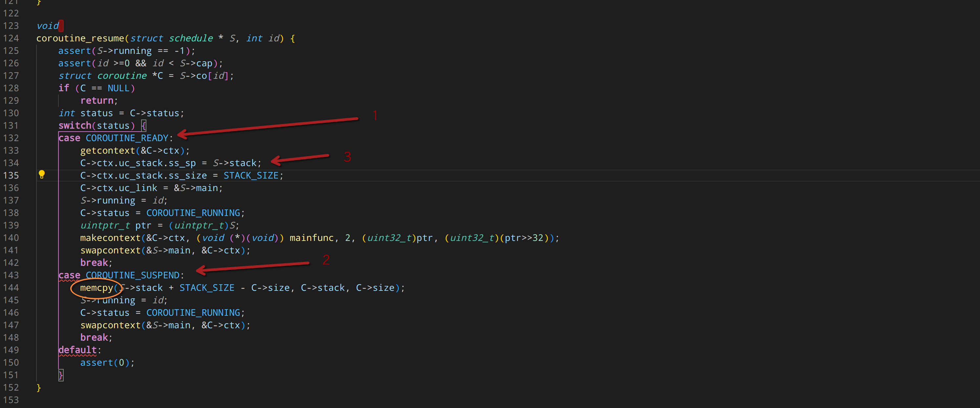
Task: Click COROUTINE_RUNNING on line 138
Action: [193, 213]
